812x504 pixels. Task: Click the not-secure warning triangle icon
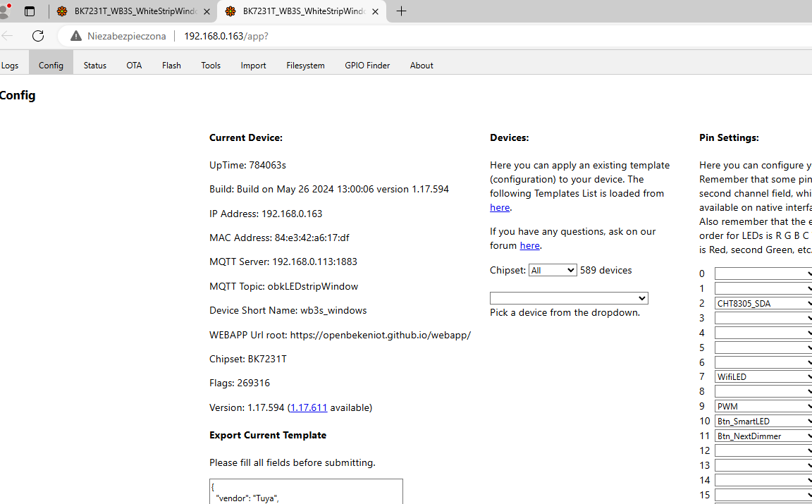tap(76, 36)
